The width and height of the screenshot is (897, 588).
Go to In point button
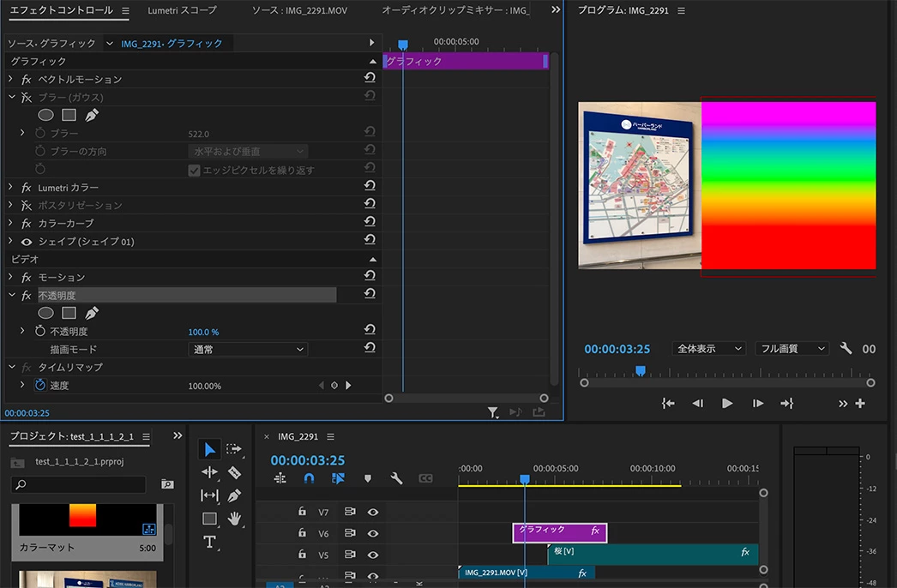668,403
